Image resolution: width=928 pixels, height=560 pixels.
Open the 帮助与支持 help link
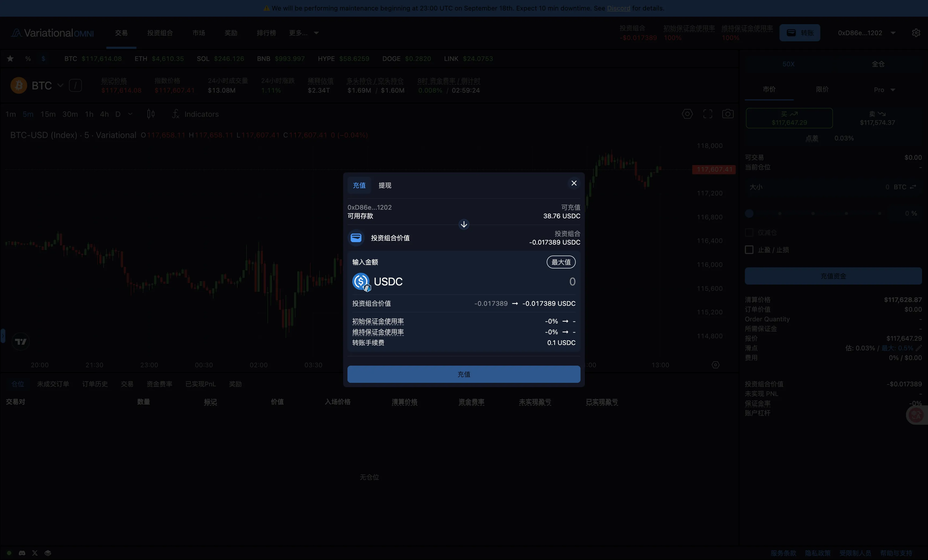pyautogui.click(x=896, y=553)
